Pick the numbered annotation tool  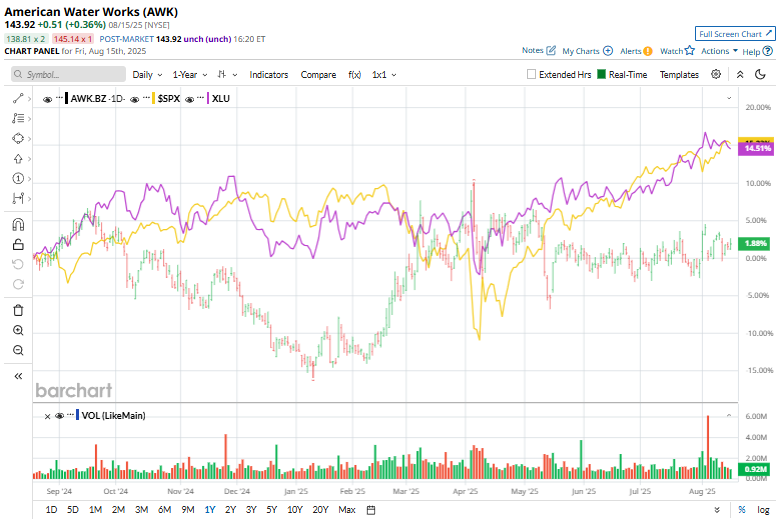[x=18, y=178]
